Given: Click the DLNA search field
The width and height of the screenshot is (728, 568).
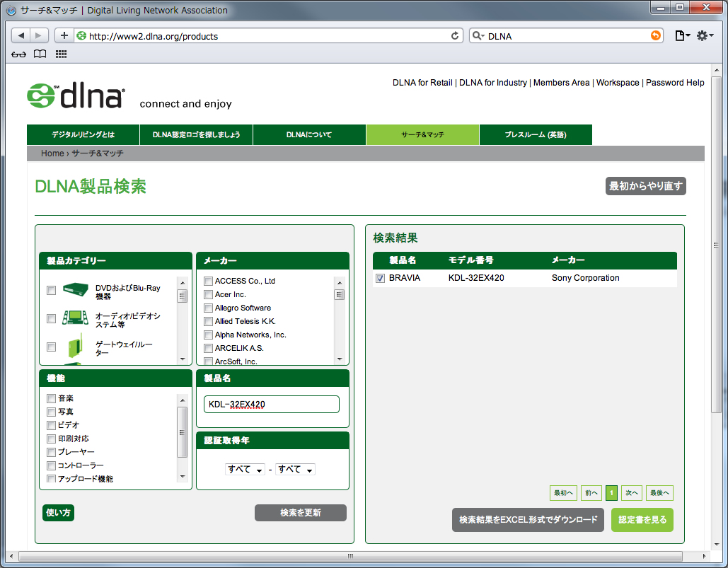Looking at the screenshot, I should pos(567,36).
